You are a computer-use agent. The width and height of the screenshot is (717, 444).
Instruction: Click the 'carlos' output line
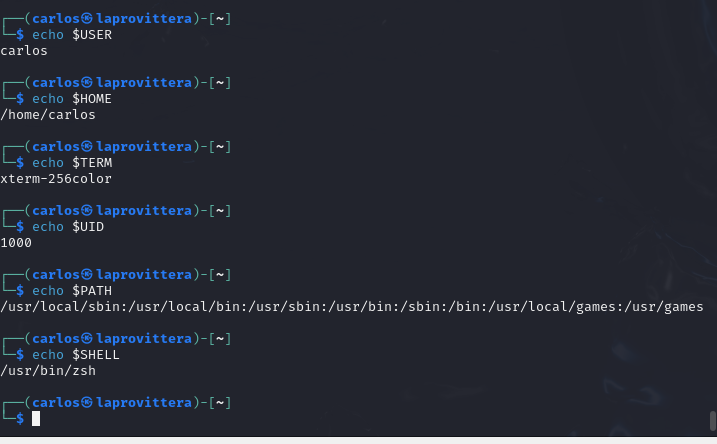(x=24, y=51)
